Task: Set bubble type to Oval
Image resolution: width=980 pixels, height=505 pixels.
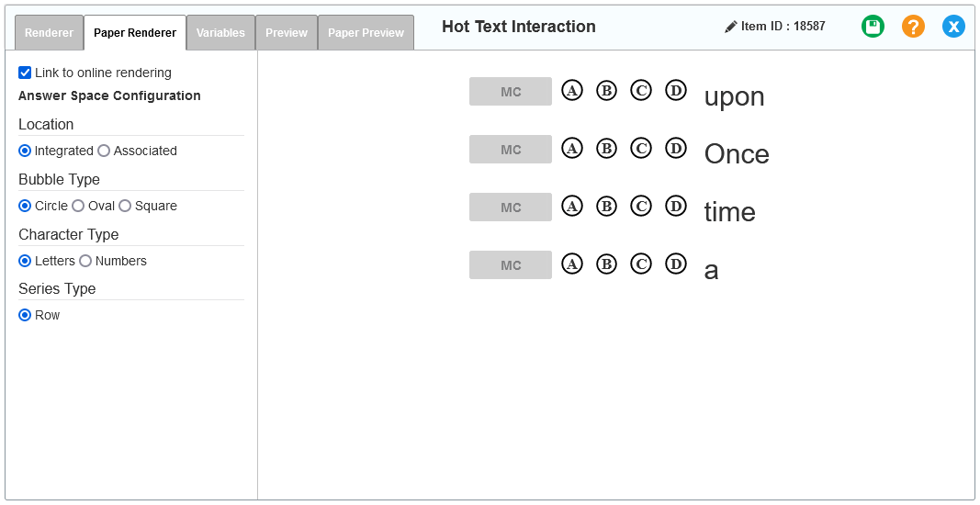Action: pyautogui.click(x=78, y=206)
